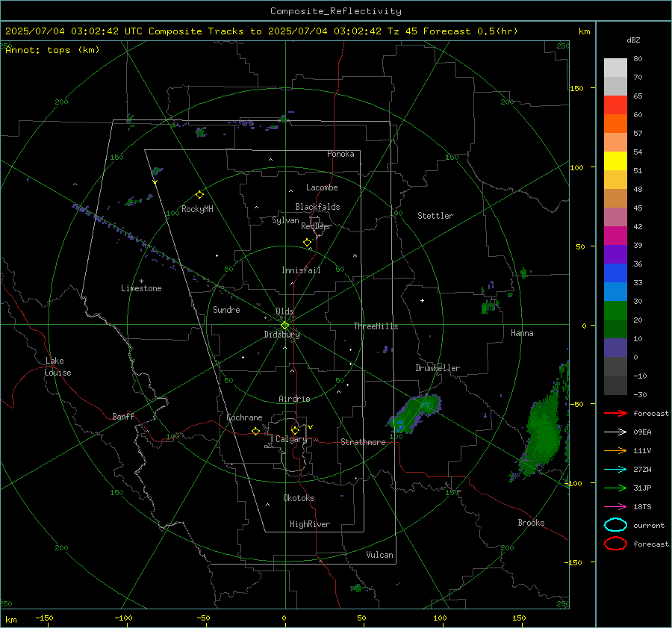Click the Sundre town label
Viewport: 672px width, 628px height.
pyautogui.click(x=226, y=310)
